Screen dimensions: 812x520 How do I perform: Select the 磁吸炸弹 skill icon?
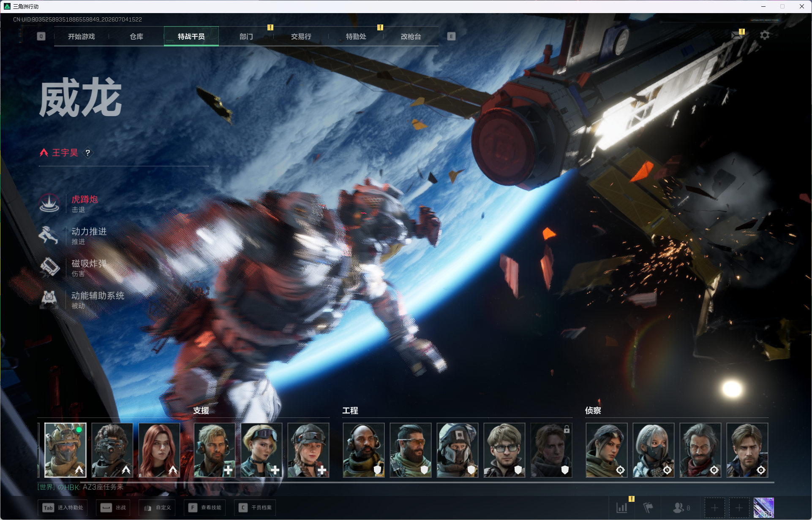(x=50, y=268)
